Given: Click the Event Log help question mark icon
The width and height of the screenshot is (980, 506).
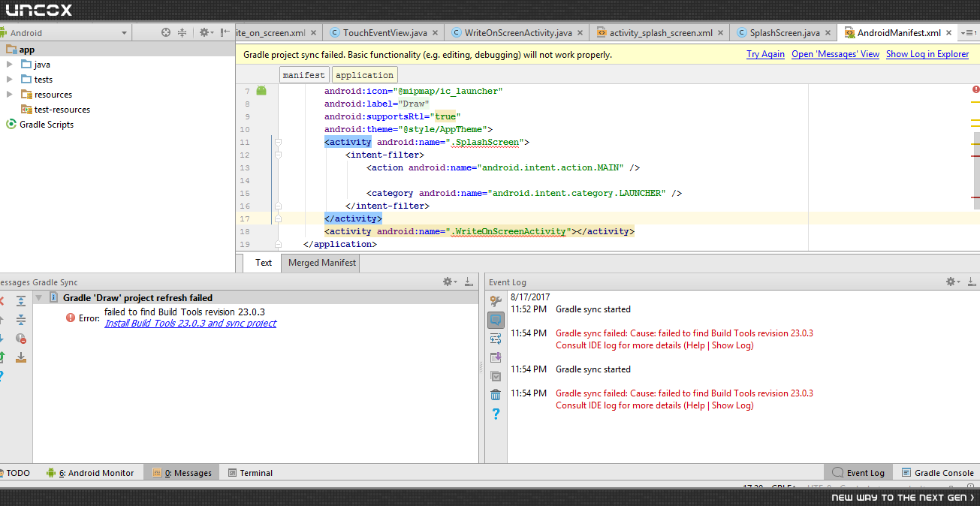Looking at the screenshot, I should 496,414.
